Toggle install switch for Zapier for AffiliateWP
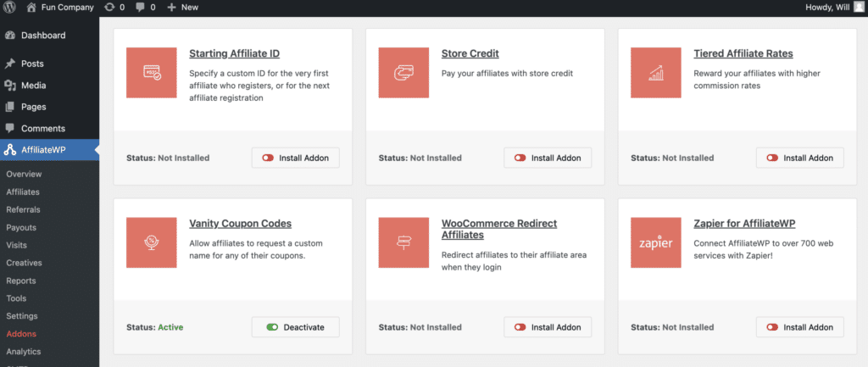 point(772,327)
